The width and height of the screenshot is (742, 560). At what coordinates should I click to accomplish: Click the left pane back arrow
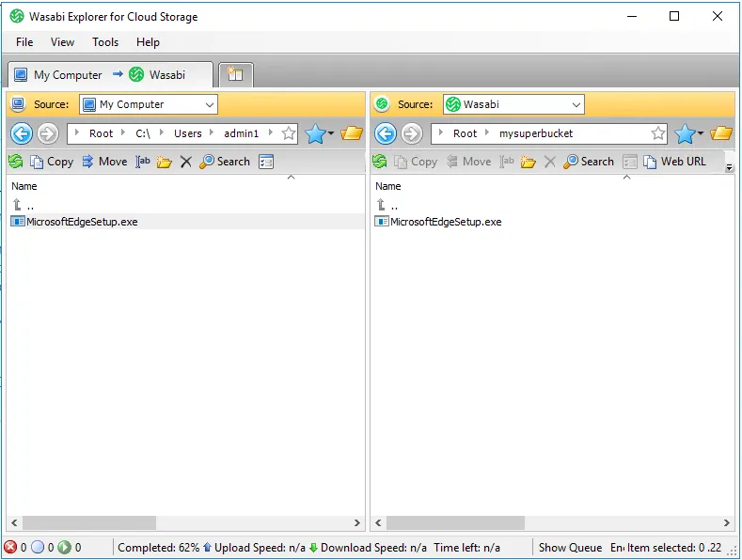coord(22,133)
